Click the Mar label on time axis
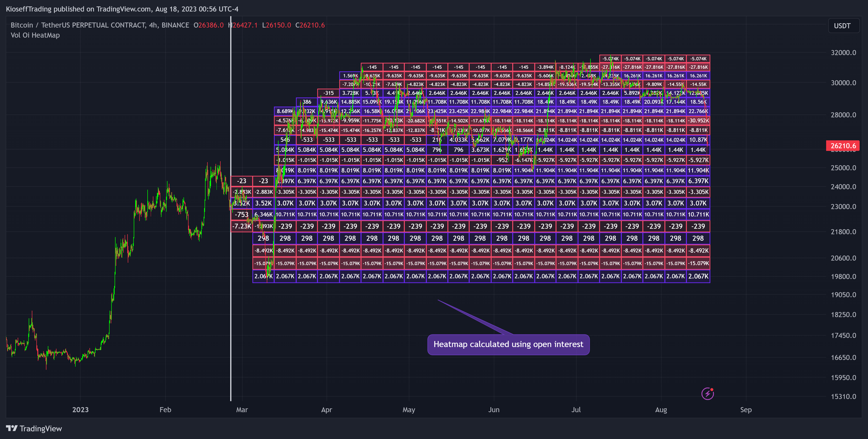Screen dimensions: 868x439 click(x=242, y=410)
